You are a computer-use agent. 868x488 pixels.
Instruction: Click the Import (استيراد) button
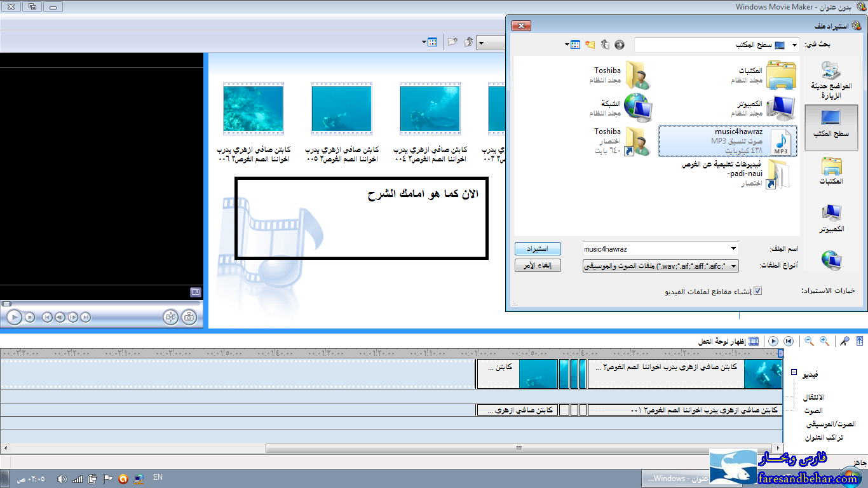[538, 248]
